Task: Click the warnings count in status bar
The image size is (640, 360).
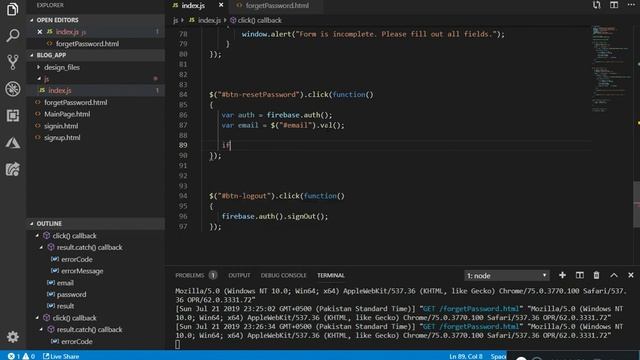Action: pos(29,356)
